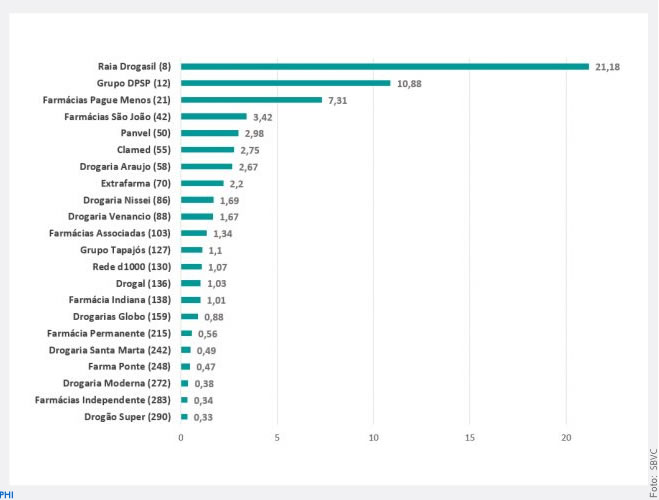Image resolution: width=659 pixels, height=500 pixels.
Task: Click Farmácias Associadas (103) label
Action: [x=110, y=233]
